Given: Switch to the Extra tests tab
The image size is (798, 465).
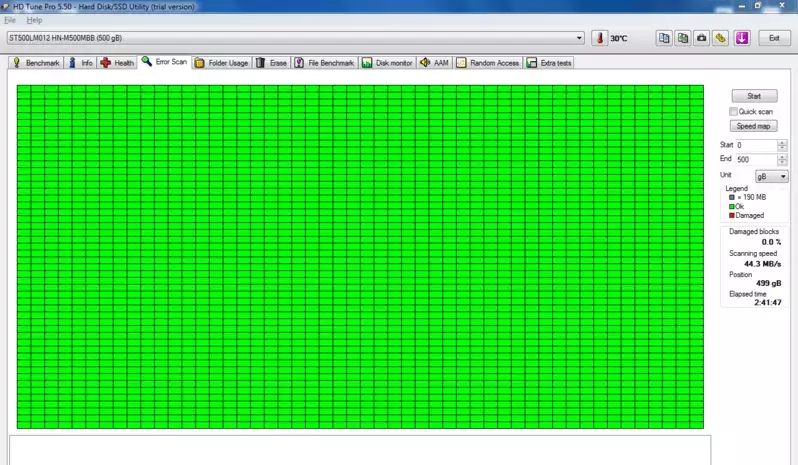Looking at the screenshot, I should 549,63.
